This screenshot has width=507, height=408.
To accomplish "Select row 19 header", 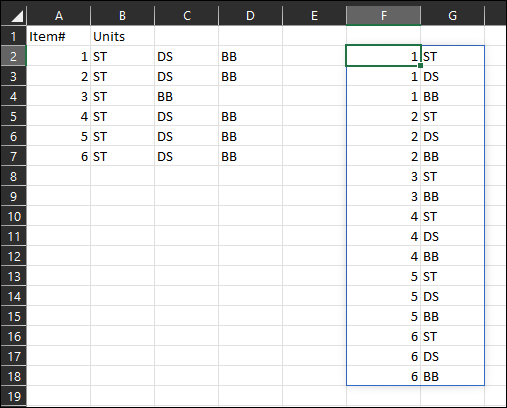I will (13, 396).
